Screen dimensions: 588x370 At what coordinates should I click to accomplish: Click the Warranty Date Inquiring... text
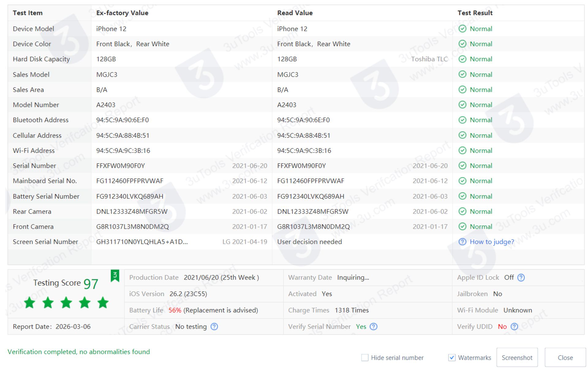353,277
